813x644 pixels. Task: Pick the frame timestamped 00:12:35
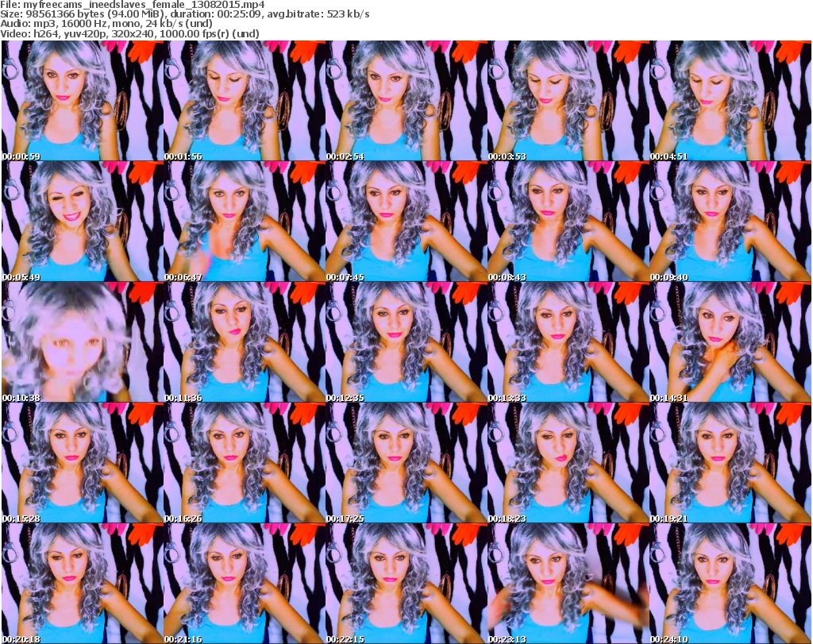click(x=406, y=342)
